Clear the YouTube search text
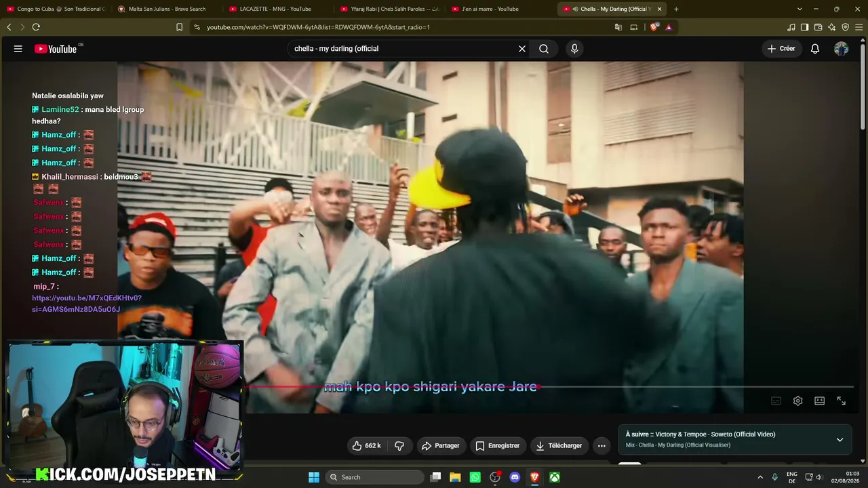The width and height of the screenshot is (868, 488). (522, 49)
